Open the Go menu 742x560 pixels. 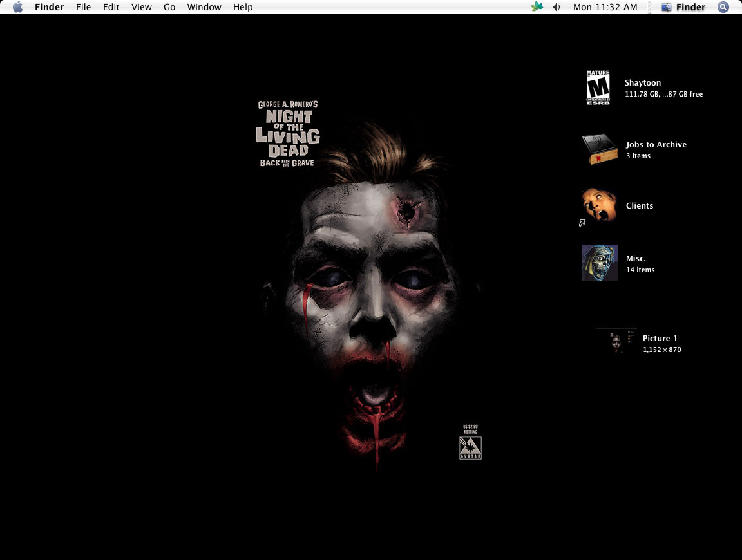(x=169, y=7)
